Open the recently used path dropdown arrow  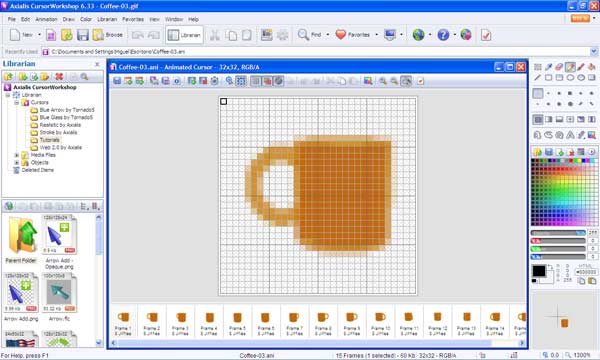(x=593, y=51)
